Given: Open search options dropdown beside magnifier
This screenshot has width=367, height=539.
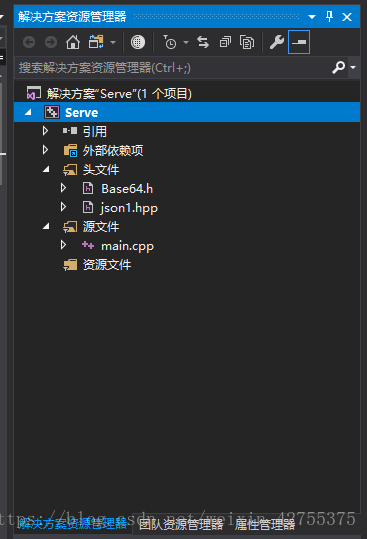Looking at the screenshot, I should point(353,67).
